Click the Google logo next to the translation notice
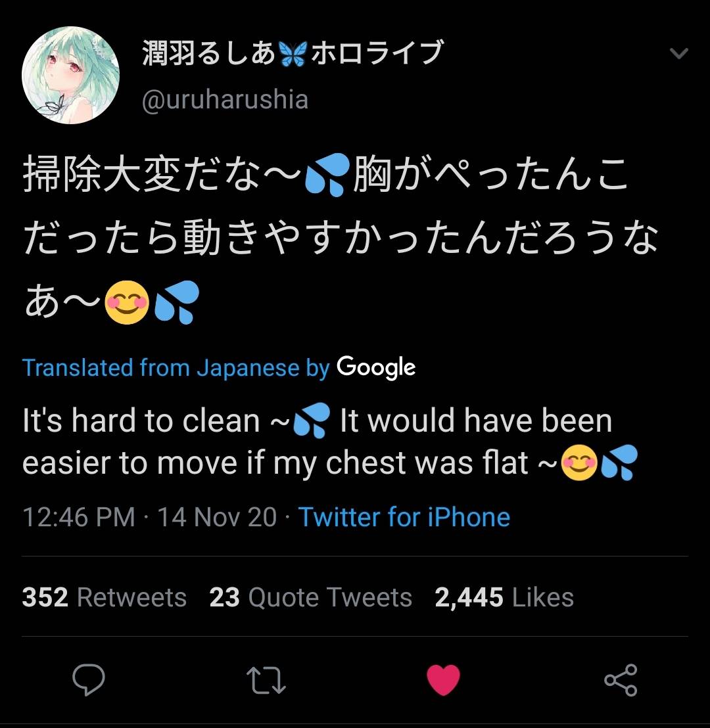 [x=376, y=368]
